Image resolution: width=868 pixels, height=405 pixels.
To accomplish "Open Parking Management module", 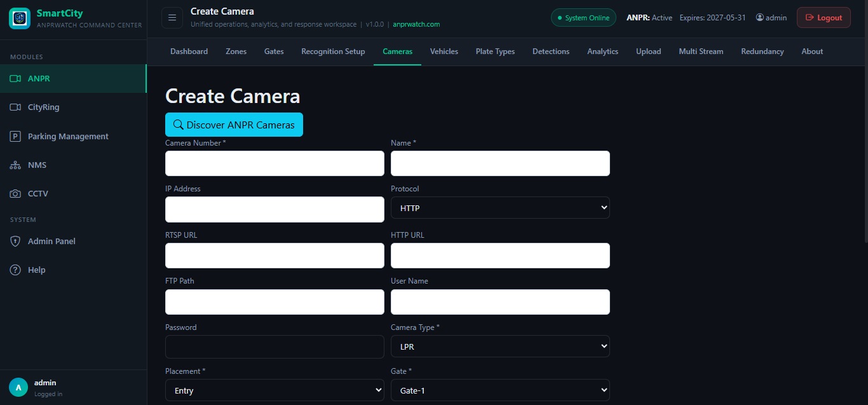I will tap(73, 136).
